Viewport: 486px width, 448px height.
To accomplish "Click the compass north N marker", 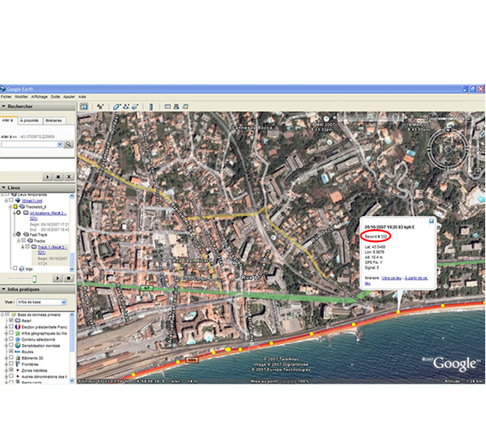I will click(x=448, y=129).
